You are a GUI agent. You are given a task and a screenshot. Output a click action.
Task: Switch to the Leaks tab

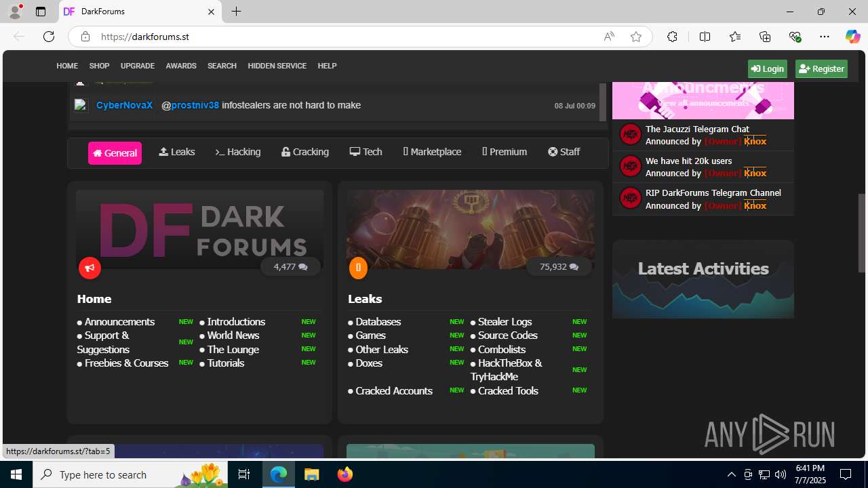point(177,152)
